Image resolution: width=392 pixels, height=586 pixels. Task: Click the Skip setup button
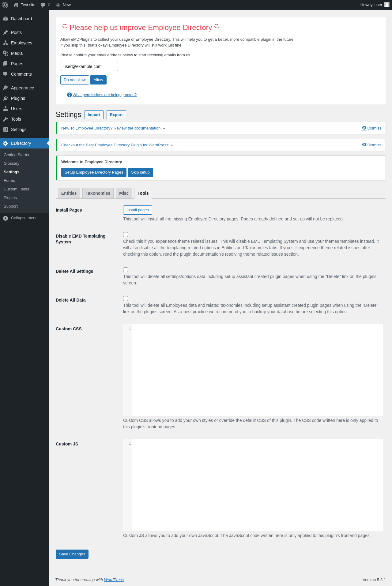(x=140, y=172)
